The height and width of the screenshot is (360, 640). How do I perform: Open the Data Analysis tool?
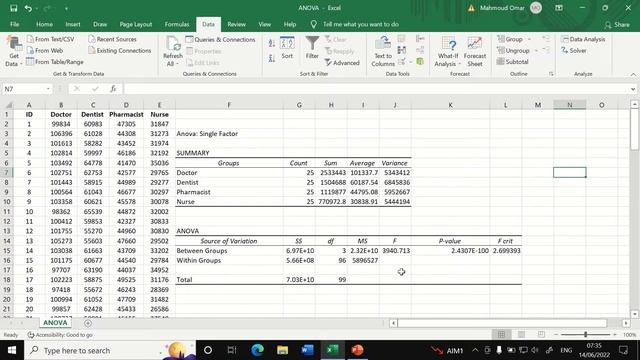[x=583, y=39]
